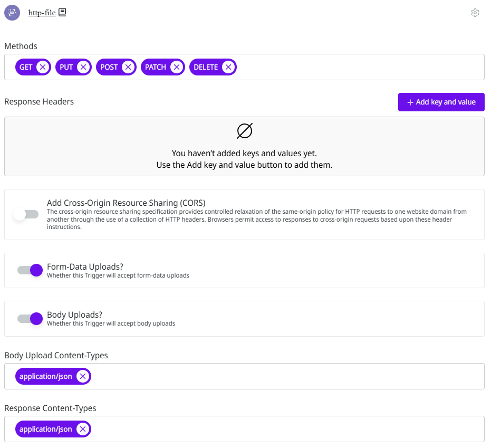491x448 pixels.
Task: Click inside the Methods input field
Action: [x=359, y=67]
